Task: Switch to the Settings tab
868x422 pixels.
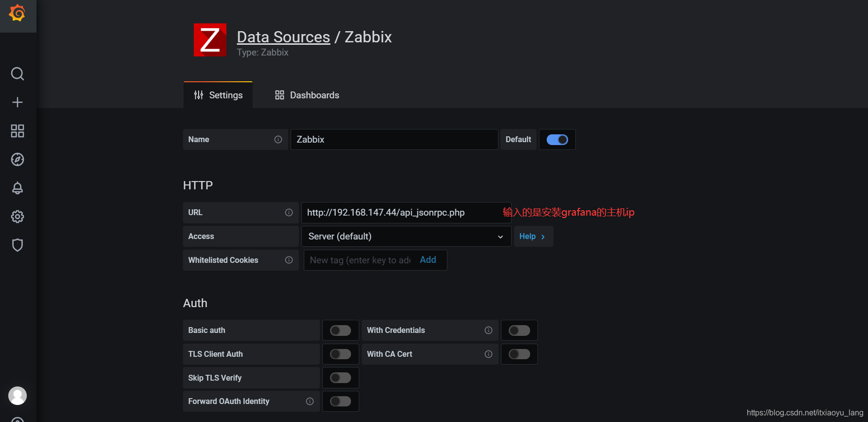Action: click(x=218, y=95)
